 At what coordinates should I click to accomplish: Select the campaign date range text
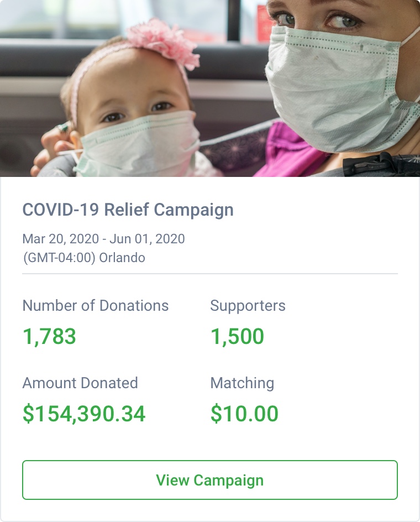[103, 239]
